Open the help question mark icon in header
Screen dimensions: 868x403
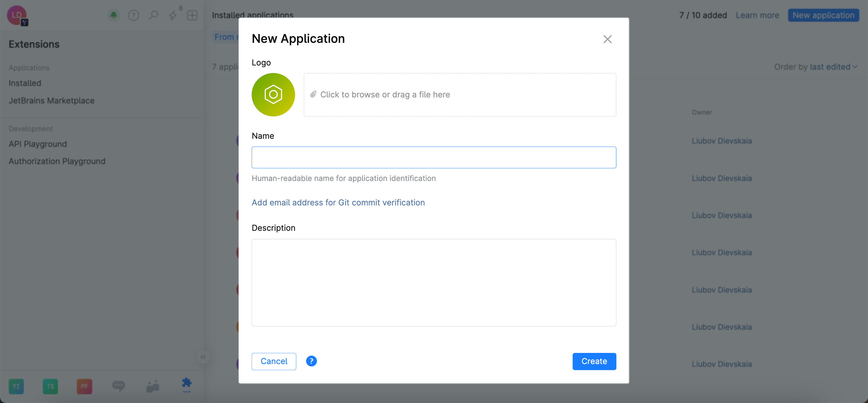click(134, 15)
